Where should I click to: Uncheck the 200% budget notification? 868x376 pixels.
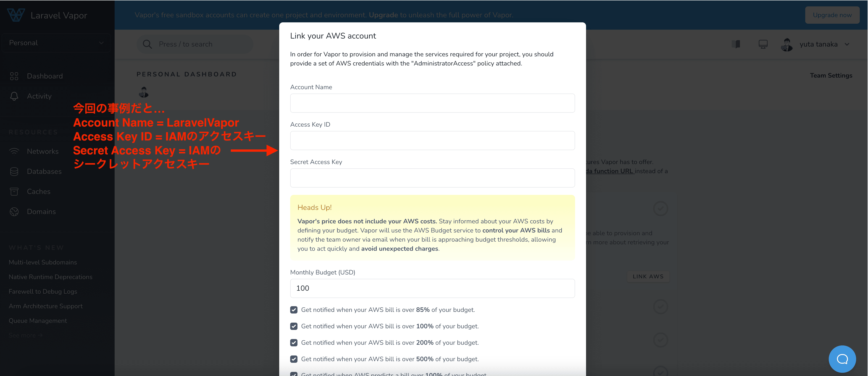pyautogui.click(x=294, y=343)
